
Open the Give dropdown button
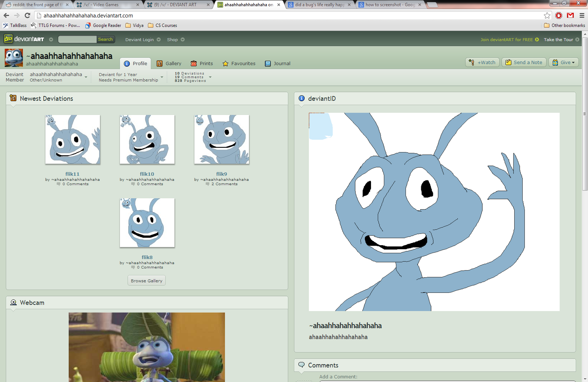[x=564, y=62]
